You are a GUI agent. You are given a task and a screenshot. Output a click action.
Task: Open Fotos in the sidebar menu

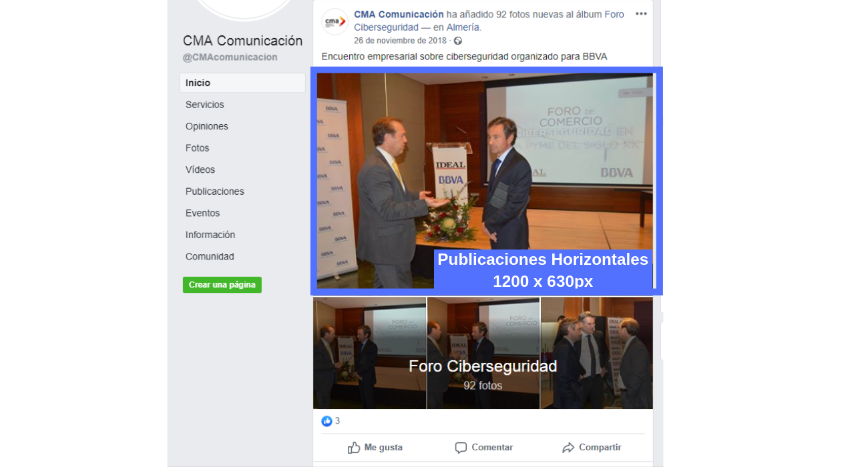198,148
